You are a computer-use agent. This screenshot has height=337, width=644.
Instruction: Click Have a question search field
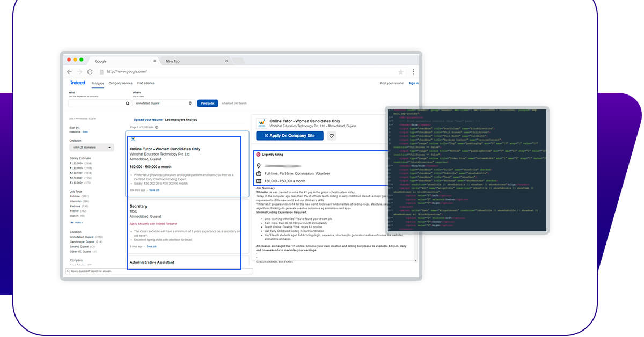(x=158, y=271)
